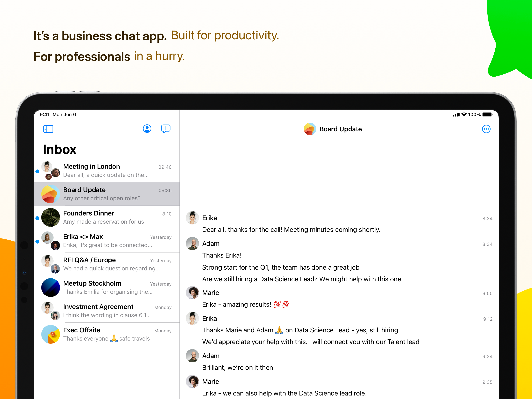Select message 'Erika - amazing results!'
Screen dimensions: 532x399
246,305
